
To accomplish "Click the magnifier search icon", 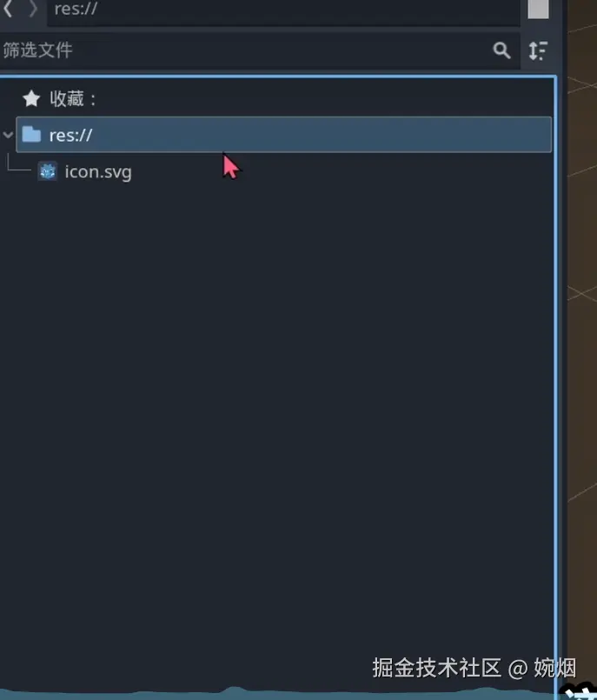I will pos(501,50).
